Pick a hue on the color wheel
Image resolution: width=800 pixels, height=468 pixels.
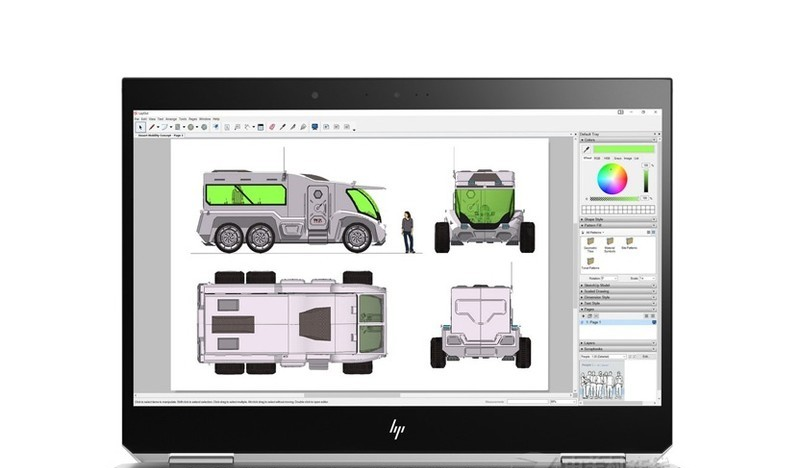pyautogui.click(x=612, y=179)
